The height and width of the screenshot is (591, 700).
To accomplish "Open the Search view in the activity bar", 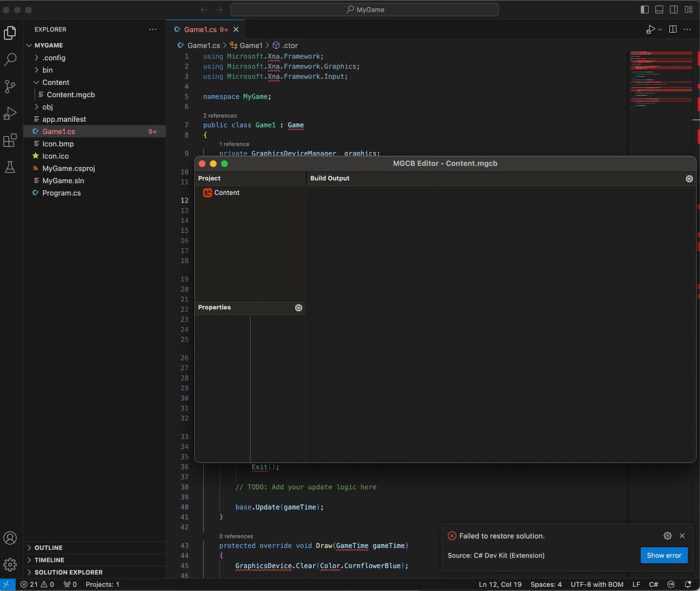I will 10,60.
